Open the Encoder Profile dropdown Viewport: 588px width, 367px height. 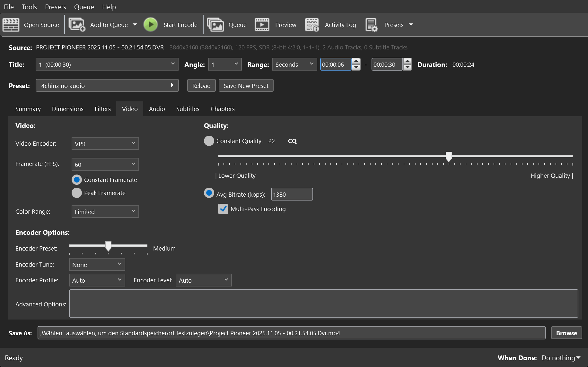[x=97, y=280]
